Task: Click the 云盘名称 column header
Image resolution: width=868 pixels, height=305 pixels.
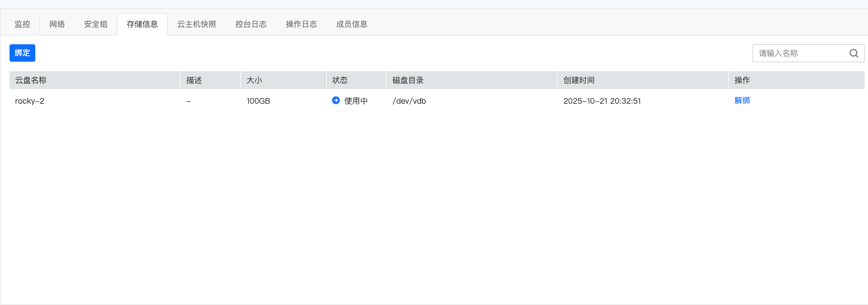Action: (x=31, y=80)
